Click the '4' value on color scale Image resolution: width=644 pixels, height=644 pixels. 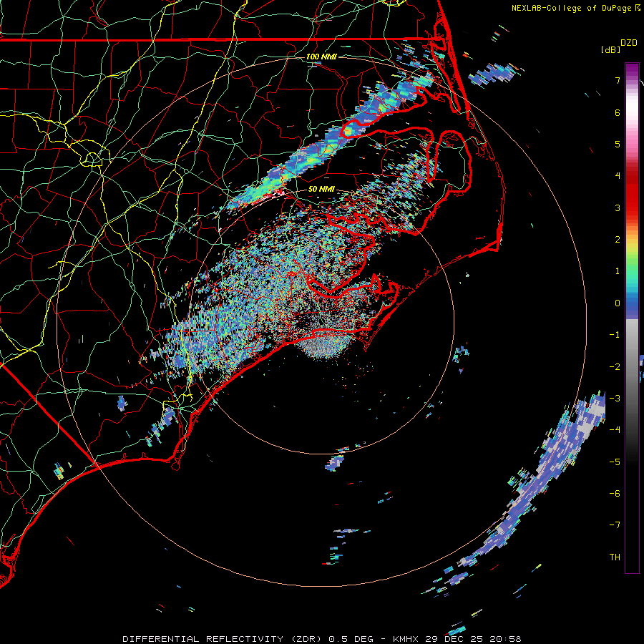[618, 176]
